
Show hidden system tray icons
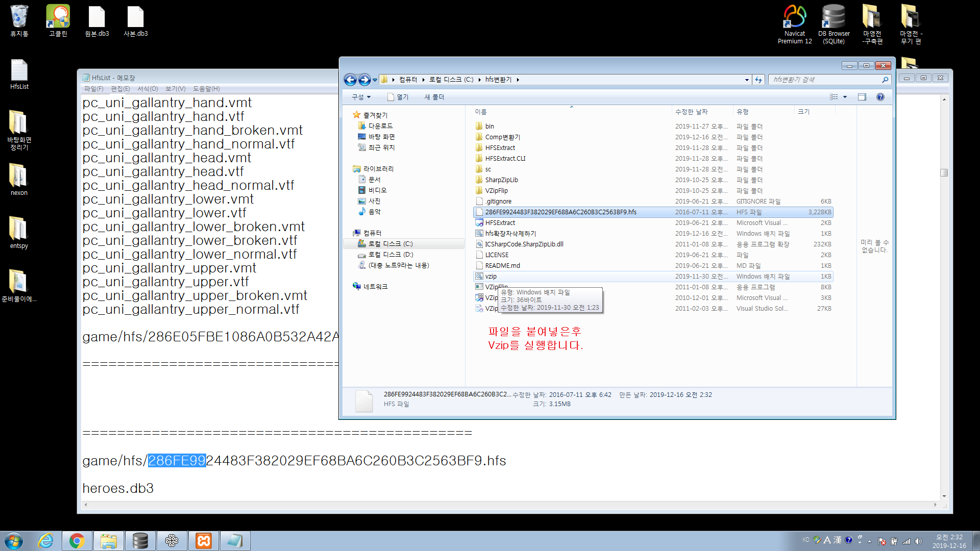pos(869,541)
